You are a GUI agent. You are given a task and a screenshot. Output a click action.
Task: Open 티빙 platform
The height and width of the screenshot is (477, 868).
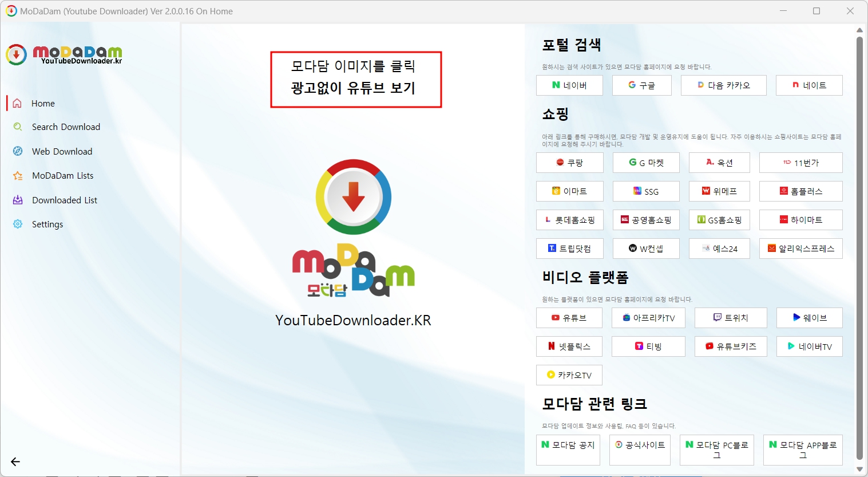(648, 346)
